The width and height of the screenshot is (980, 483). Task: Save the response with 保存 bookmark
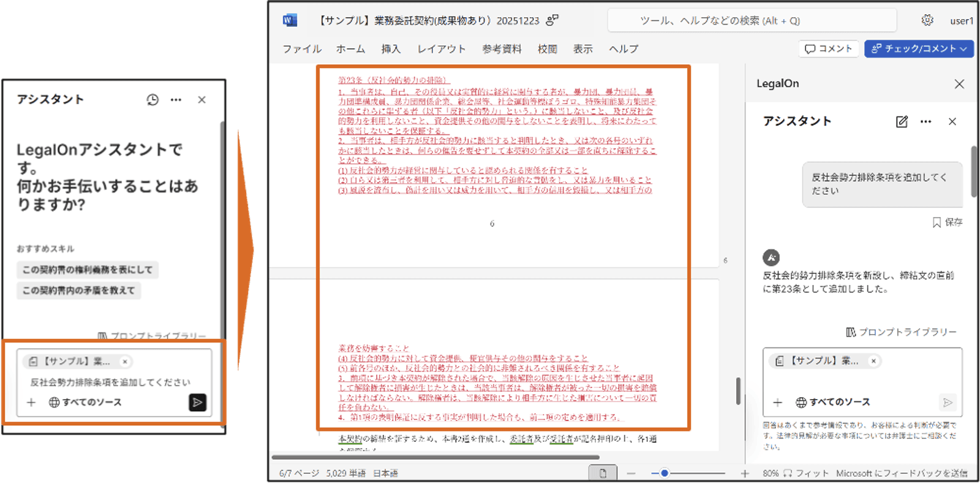click(x=947, y=222)
